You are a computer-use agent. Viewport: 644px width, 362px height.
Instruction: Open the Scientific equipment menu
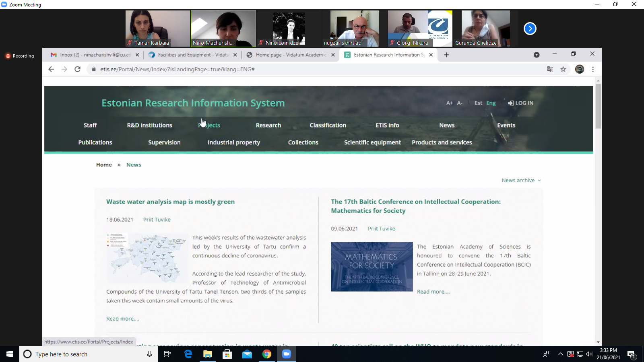(372, 142)
